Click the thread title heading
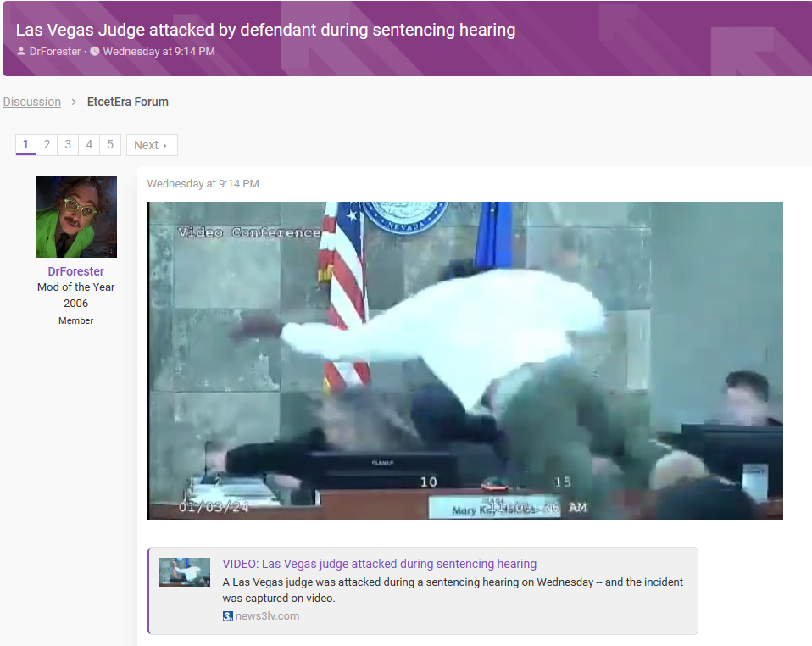Screen dimensions: 812x646 pos(265,30)
